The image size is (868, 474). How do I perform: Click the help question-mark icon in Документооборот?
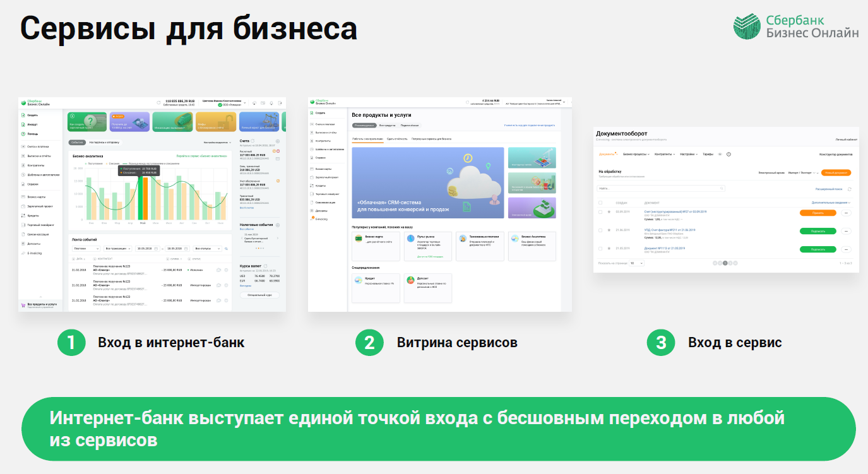(728, 154)
